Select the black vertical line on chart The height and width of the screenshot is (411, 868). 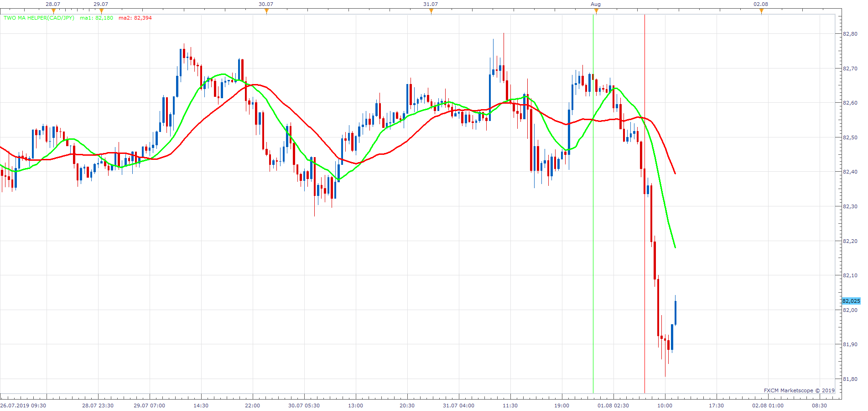coord(645,203)
